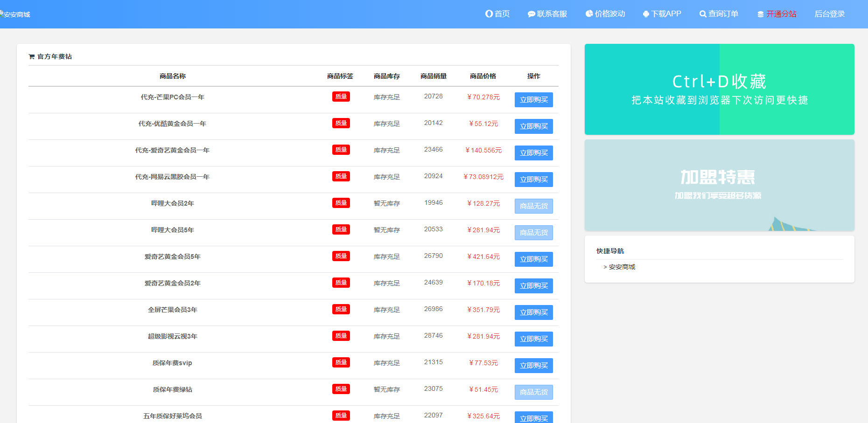Click the red 质量 tag for 代充-优酷黄金会员一年

[x=341, y=123]
